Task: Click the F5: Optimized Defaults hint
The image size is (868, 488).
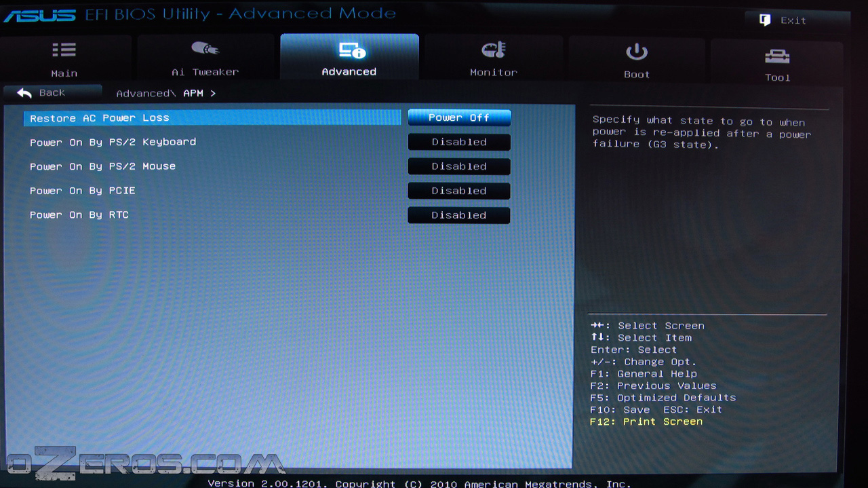Action: click(x=663, y=398)
